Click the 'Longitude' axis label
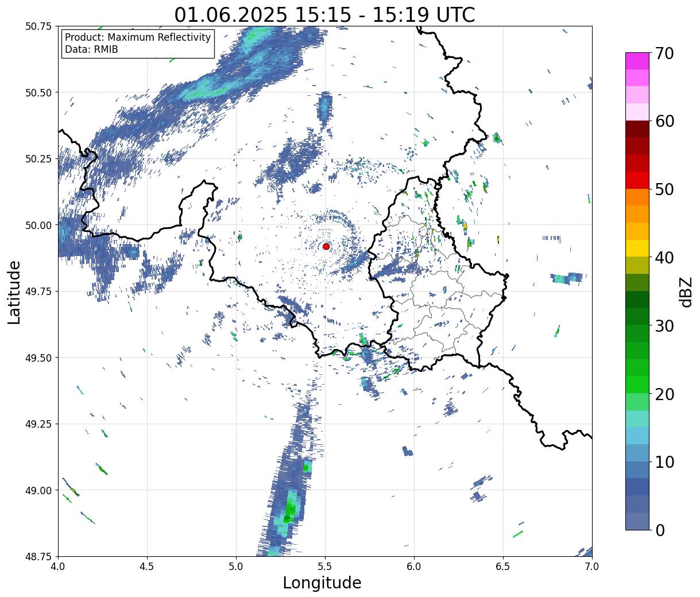700x597 pixels. coord(322,583)
